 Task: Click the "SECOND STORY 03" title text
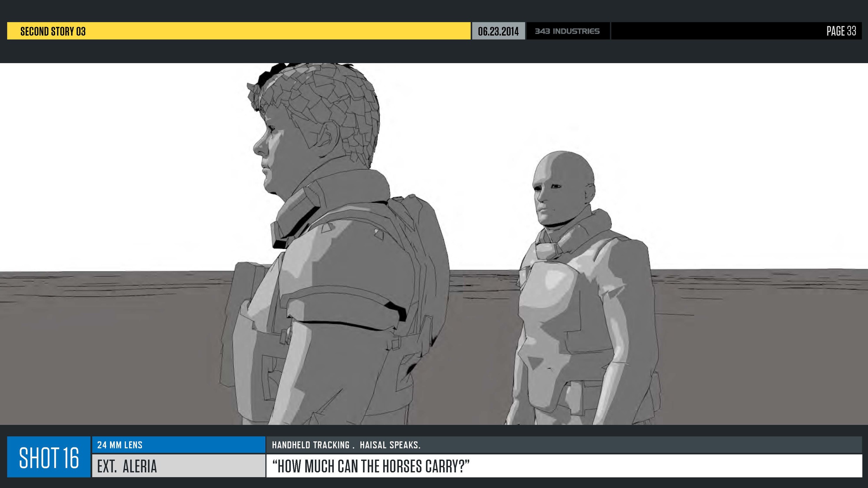(53, 31)
